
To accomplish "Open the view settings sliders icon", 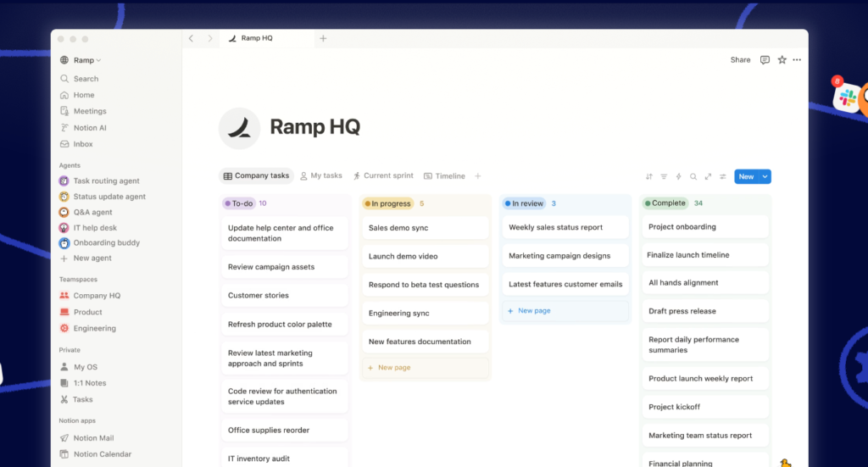I will [x=722, y=176].
